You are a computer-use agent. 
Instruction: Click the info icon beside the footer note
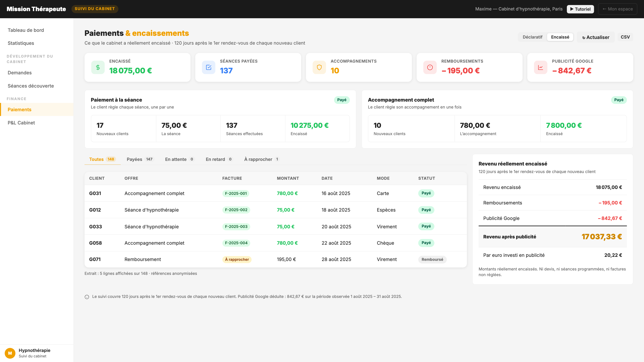click(x=87, y=297)
